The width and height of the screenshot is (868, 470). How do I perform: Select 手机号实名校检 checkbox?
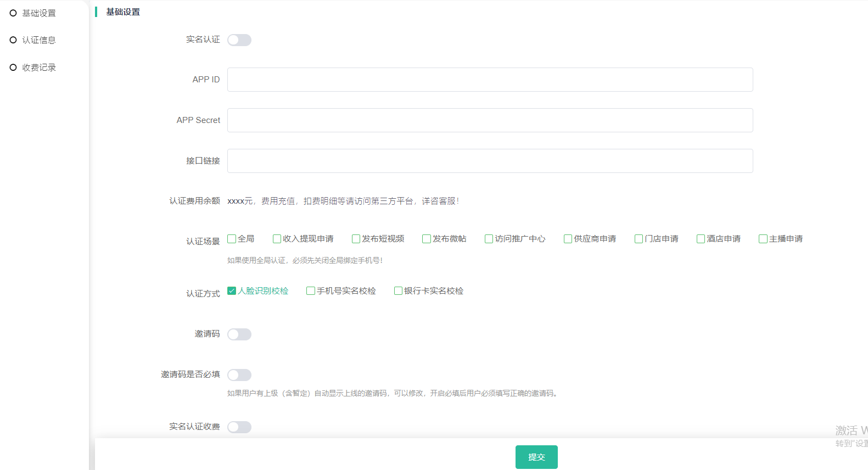pos(311,291)
